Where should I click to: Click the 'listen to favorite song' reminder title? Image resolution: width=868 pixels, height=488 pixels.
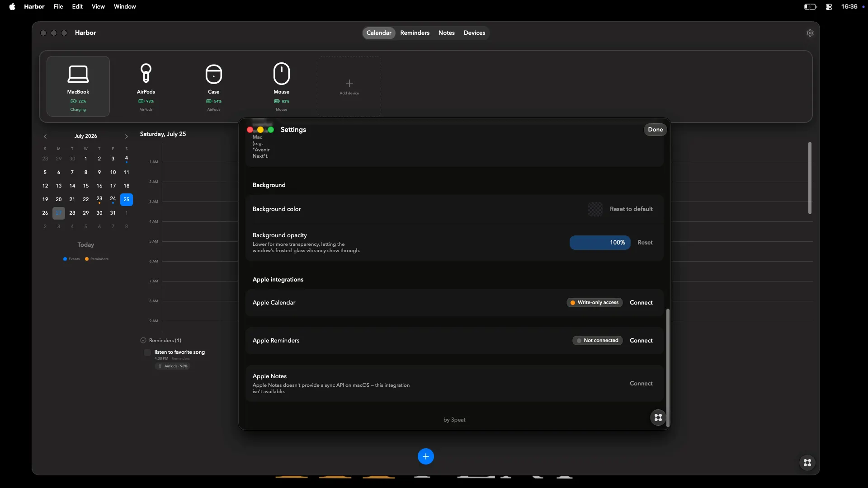click(179, 352)
